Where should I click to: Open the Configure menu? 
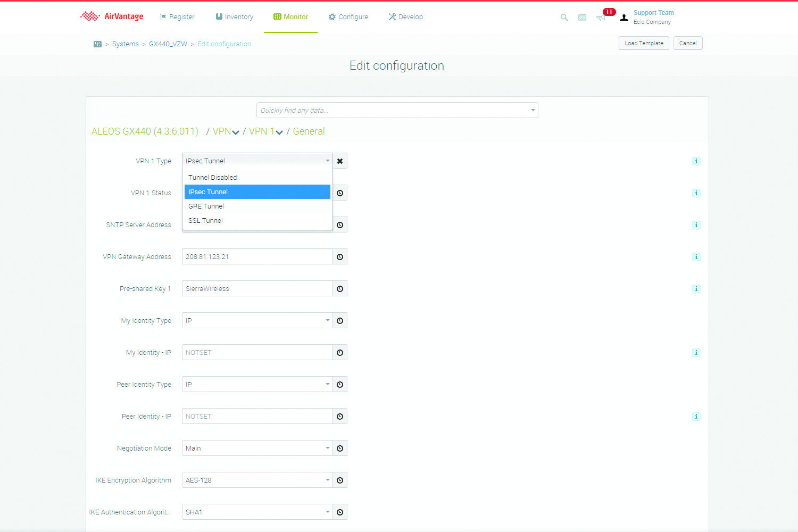[348, 17]
